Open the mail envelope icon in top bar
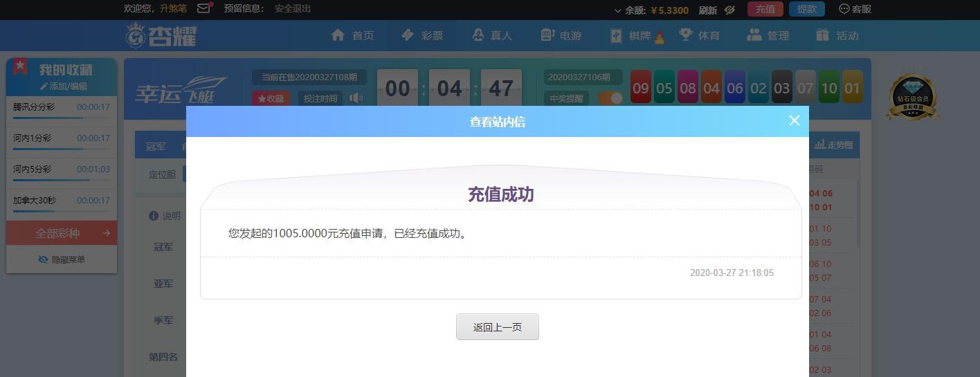The height and width of the screenshot is (377, 980). pyautogui.click(x=203, y=9)
